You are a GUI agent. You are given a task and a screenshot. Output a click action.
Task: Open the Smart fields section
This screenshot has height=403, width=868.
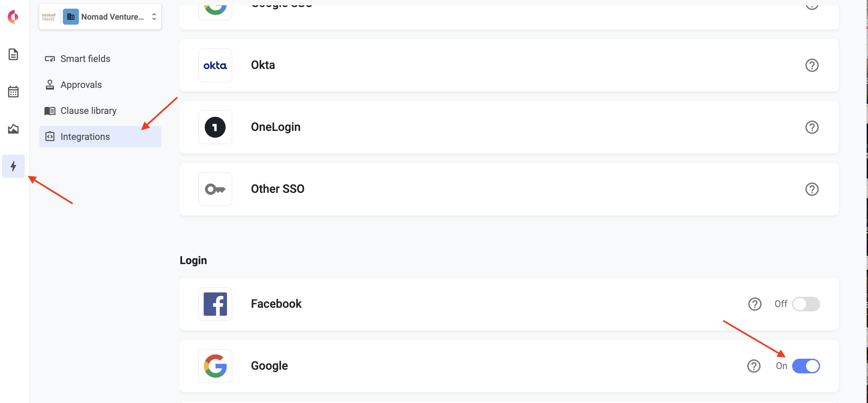coord(85,59)
